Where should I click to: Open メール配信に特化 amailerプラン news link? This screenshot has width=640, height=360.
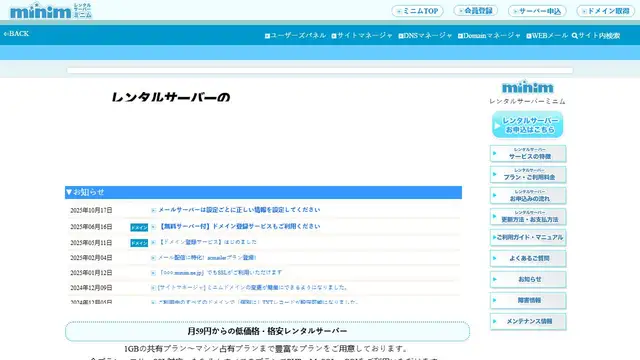pyautogui.click(x=207, y=258)
